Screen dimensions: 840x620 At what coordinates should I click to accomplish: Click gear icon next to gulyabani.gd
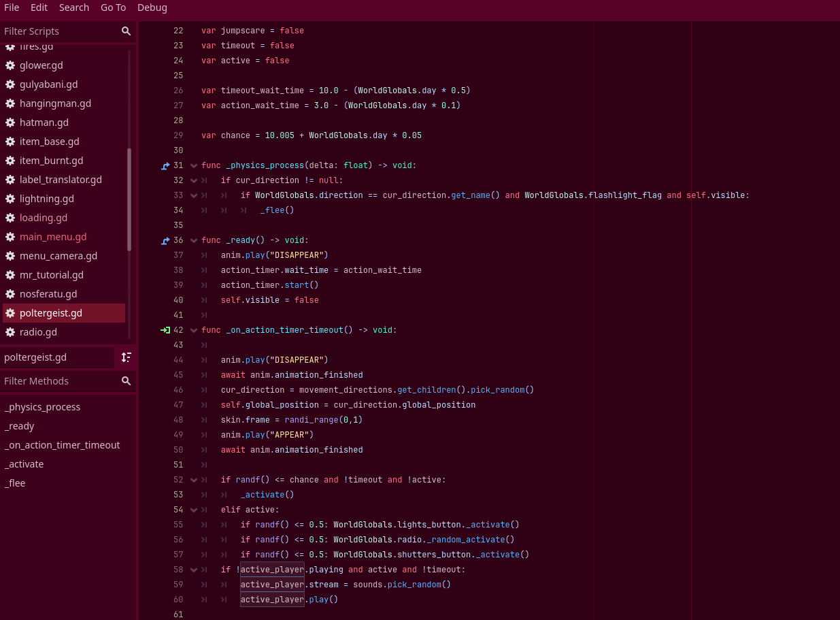[10, 84]
